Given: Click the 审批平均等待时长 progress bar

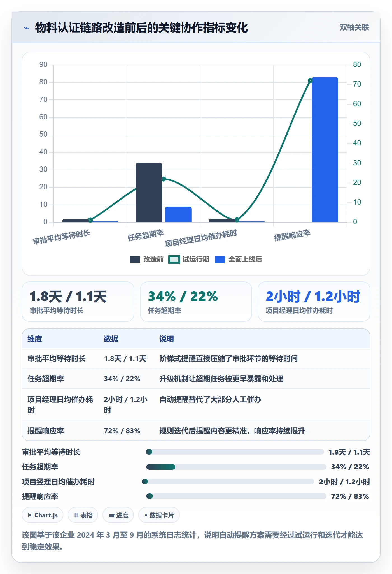Looking at the screenshot, I should pyautogui.click(x=235, y=452).
